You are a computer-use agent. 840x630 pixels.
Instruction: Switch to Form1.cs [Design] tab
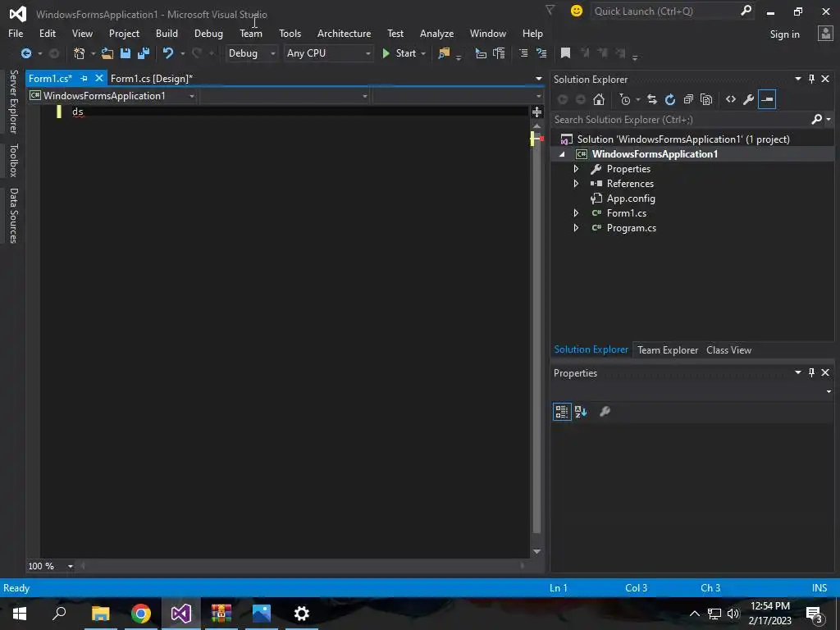pyautogui.click(x=152, y=78)
